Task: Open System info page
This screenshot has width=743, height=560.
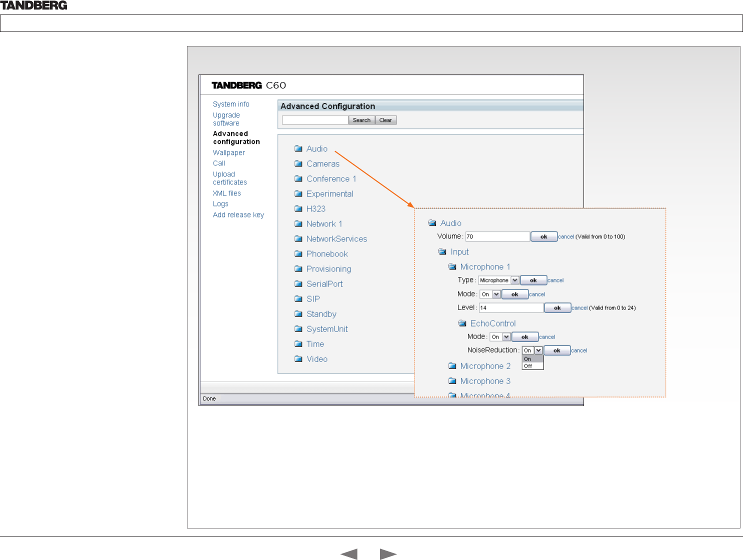Action: click(x=231, y=104)
